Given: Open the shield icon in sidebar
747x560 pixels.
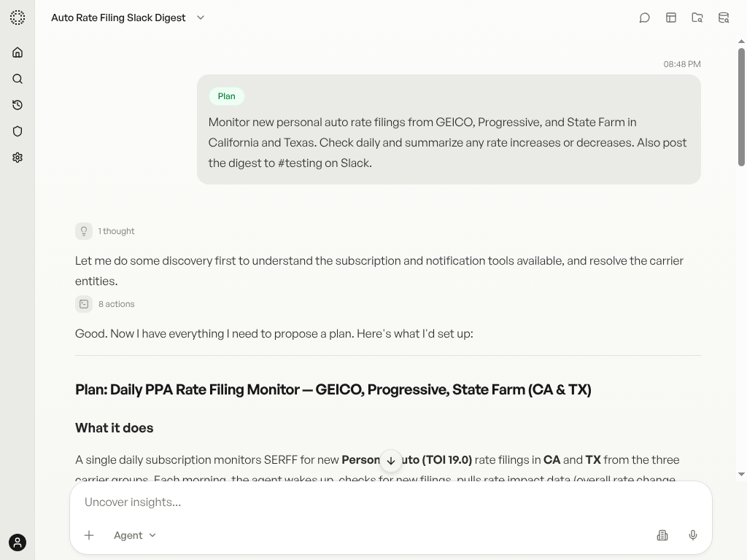Looking at the screenshot, I should [x=18, y=131].
